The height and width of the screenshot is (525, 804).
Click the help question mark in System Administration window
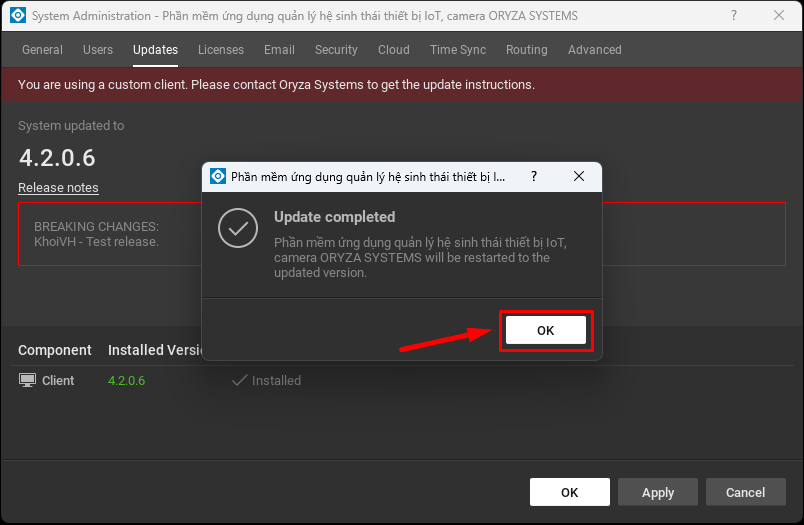pyautogui.click(x=734, y=15)
